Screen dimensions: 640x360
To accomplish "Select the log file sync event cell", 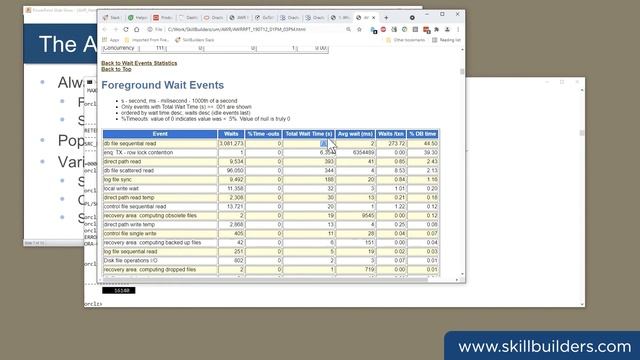I will tap(160, 180).
